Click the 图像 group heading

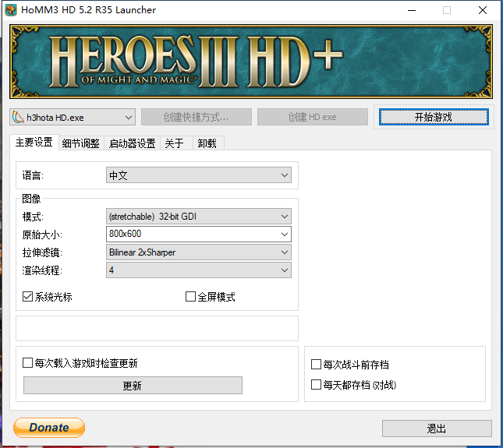click(31, 199)
